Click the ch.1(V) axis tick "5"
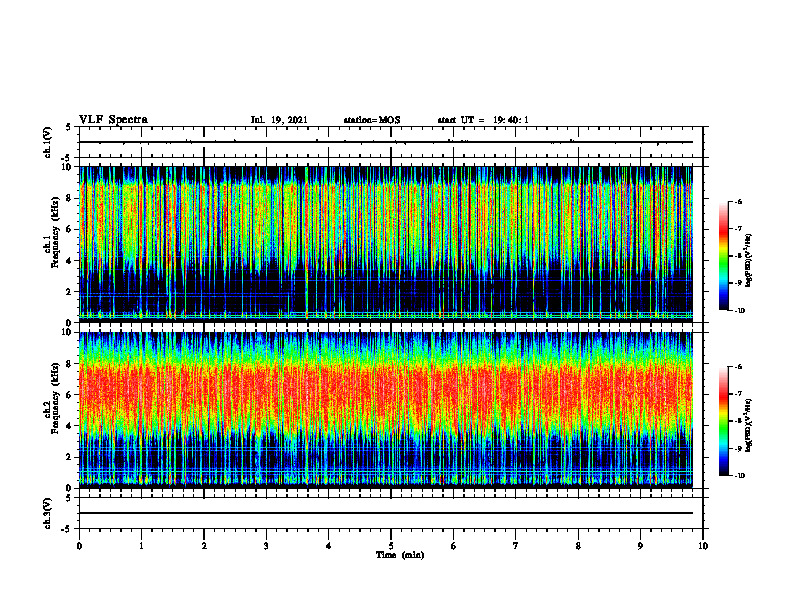Screen dimensions: 792x612 [x=70, y=128]
